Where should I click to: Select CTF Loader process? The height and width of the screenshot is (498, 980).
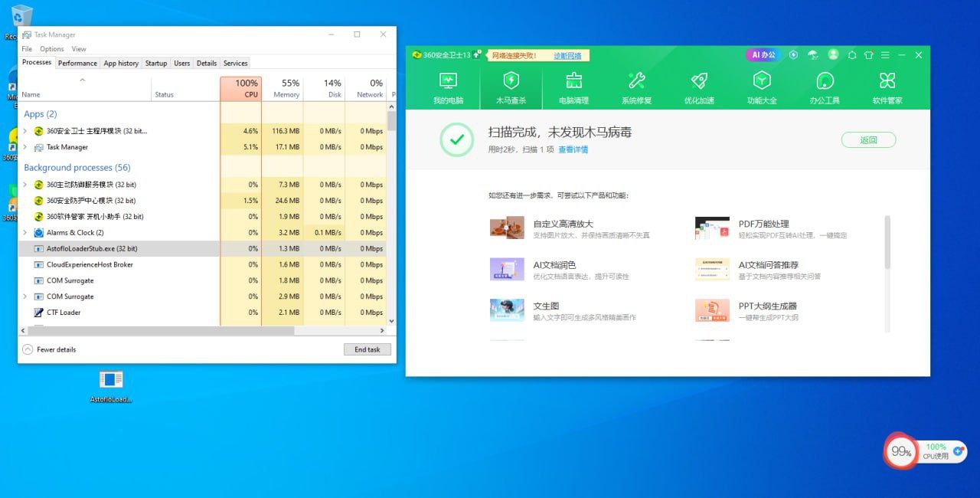pos(203,313)
